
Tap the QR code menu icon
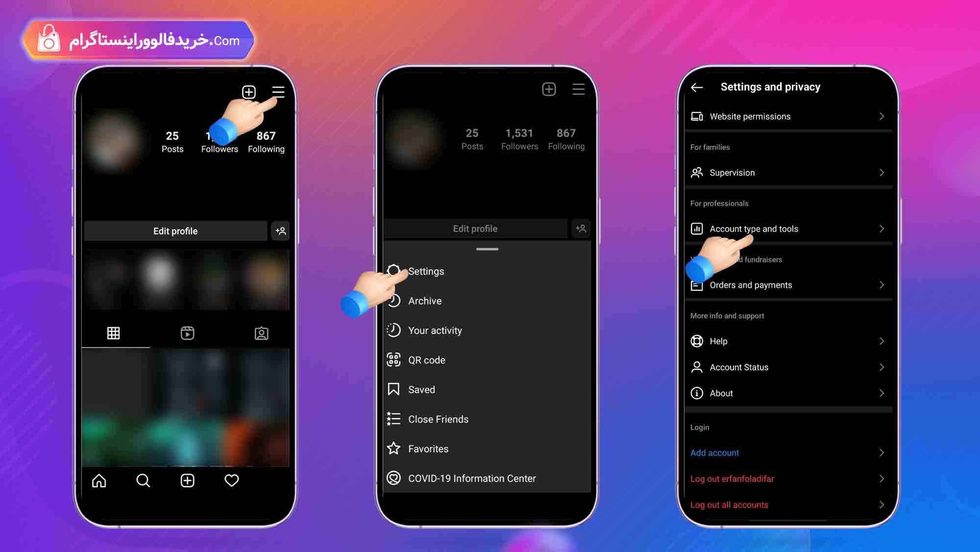tap(394, 360)
